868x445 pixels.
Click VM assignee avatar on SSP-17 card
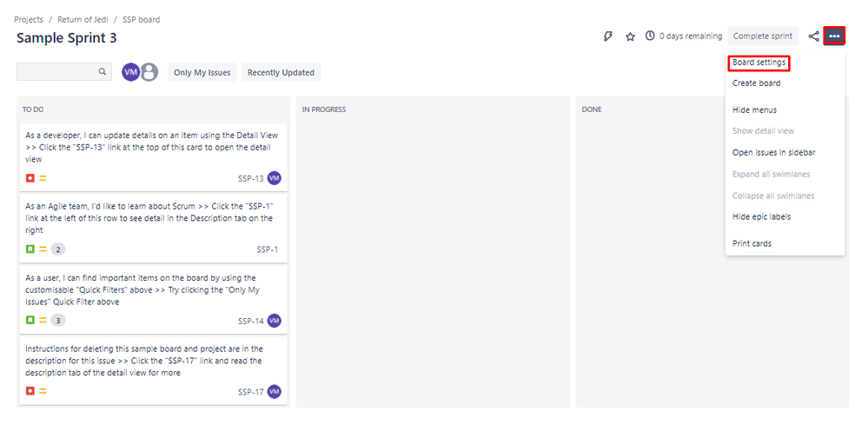pos(274,391)
